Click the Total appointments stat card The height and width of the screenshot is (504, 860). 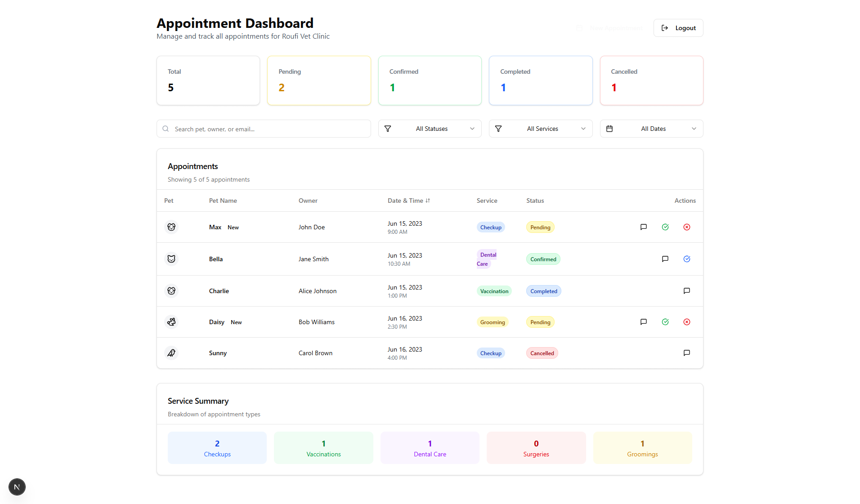click(x=208, y=80)
